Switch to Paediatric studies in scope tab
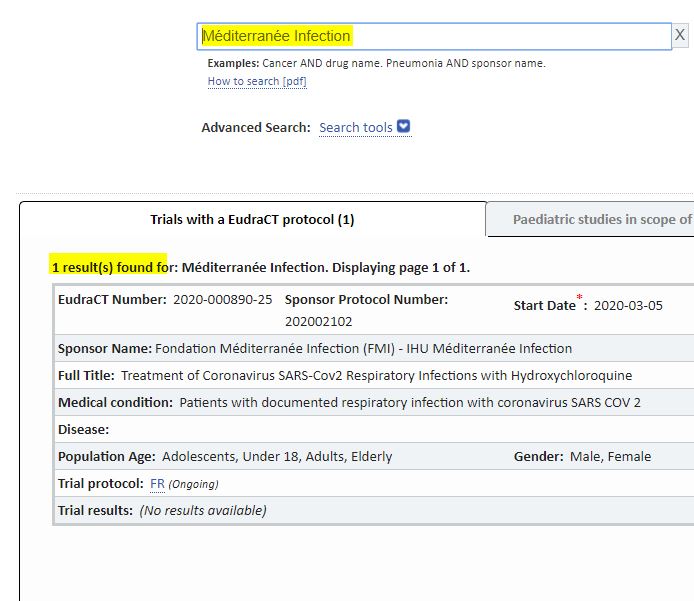 (x=590, y=220)
